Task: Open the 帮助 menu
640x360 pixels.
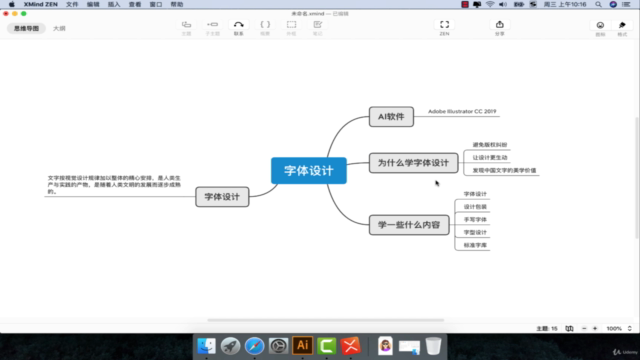Action: 177,4
